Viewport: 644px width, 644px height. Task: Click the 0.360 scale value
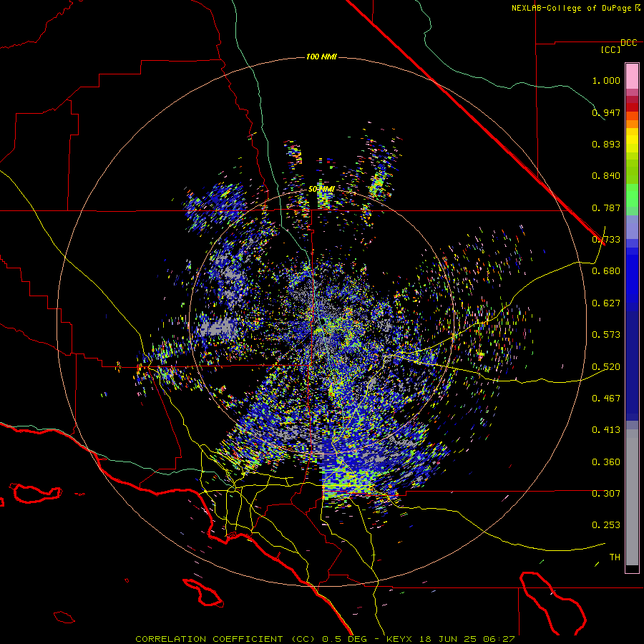point(606,462)
